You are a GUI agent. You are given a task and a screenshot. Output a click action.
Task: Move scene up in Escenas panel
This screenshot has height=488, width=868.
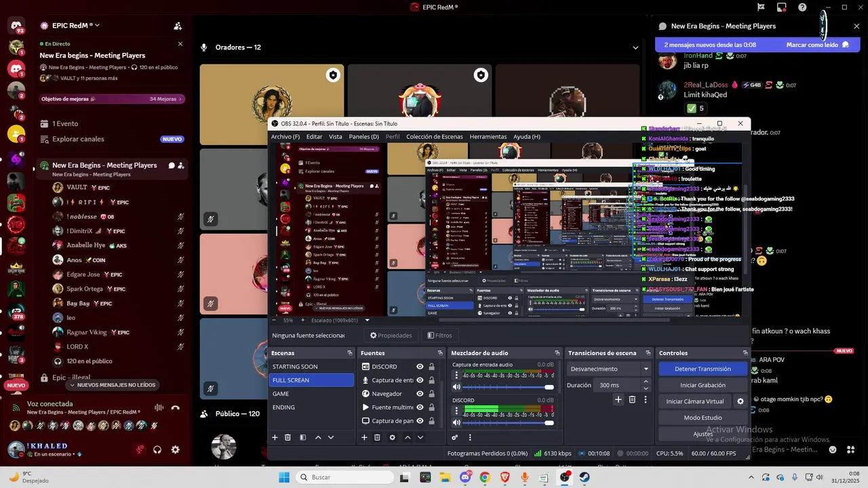[318, 438]
